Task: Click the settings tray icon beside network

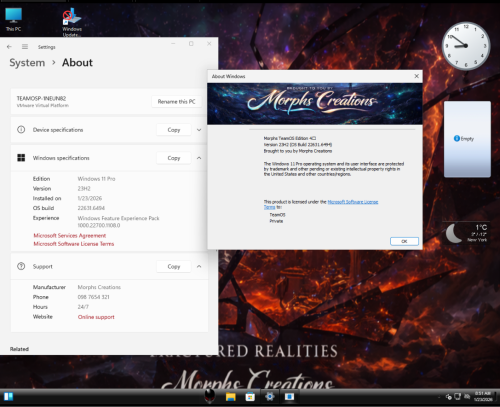Action: click(x=449, y=397)
